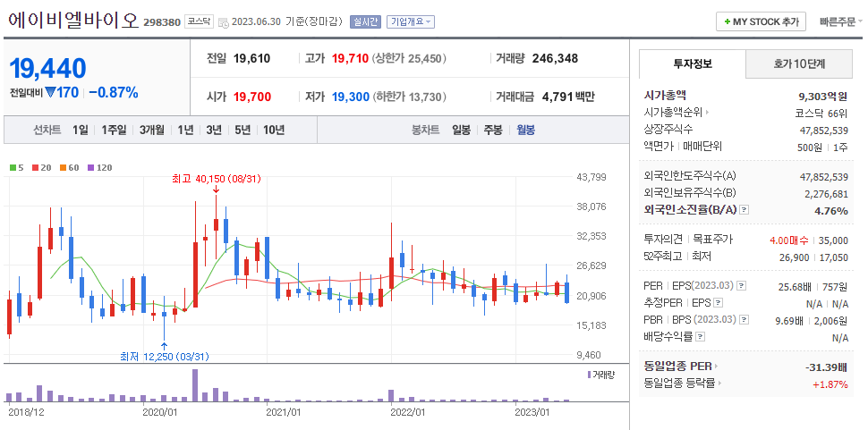Click the 고가 value 19,710

click(x=350, y=58)
